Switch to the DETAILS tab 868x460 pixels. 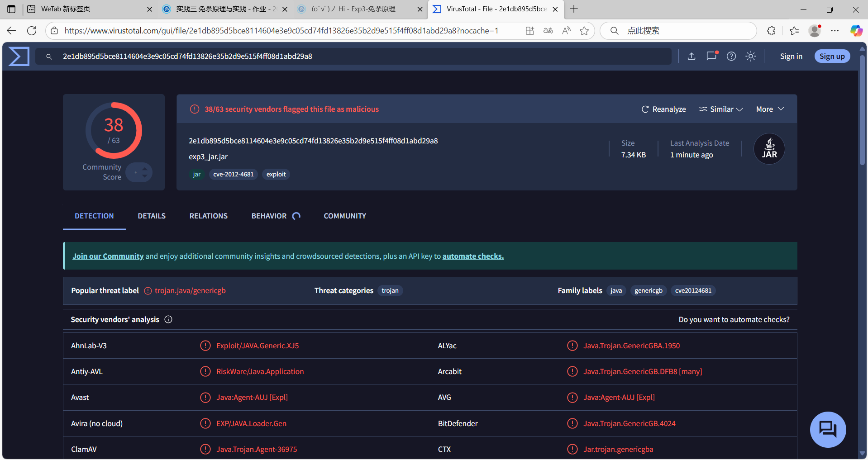click(x=152, y=216)
